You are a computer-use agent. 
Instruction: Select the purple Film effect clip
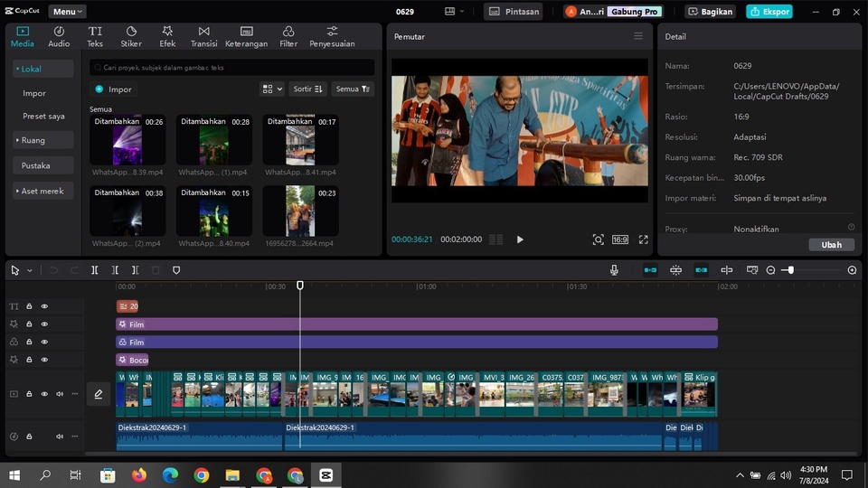pyautogui.click(x=416, y=324)
